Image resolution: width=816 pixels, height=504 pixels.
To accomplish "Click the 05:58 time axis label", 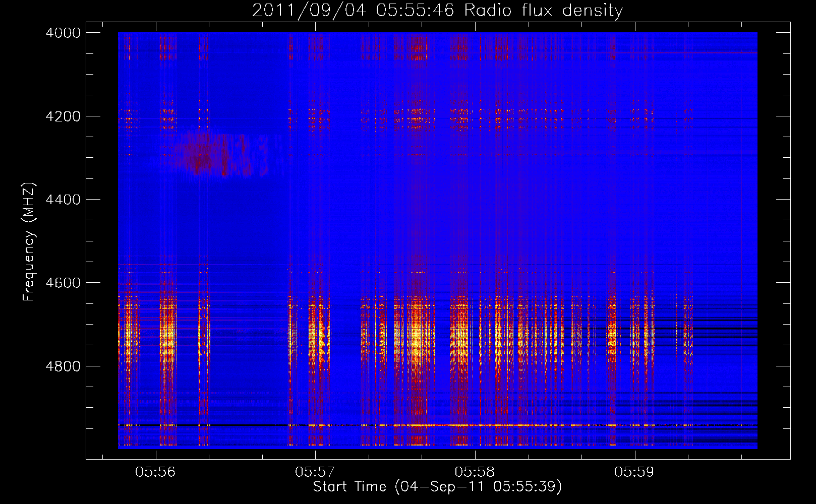I will click(475, 472).
